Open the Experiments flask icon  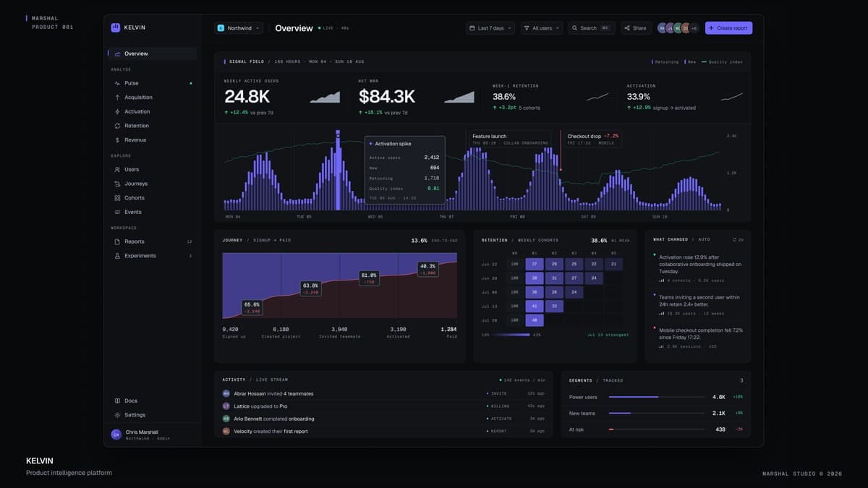[117, 256]
